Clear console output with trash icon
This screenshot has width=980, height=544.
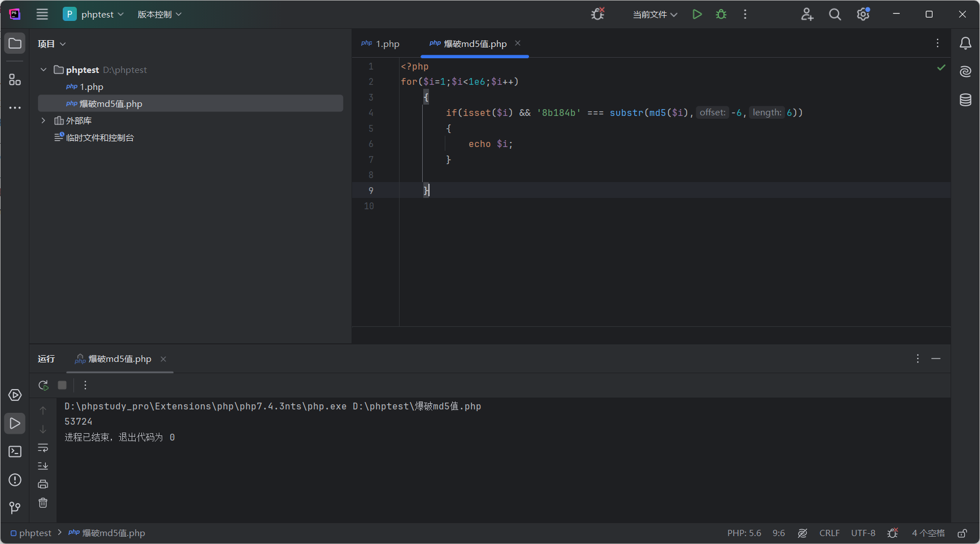tap(43, 503)
